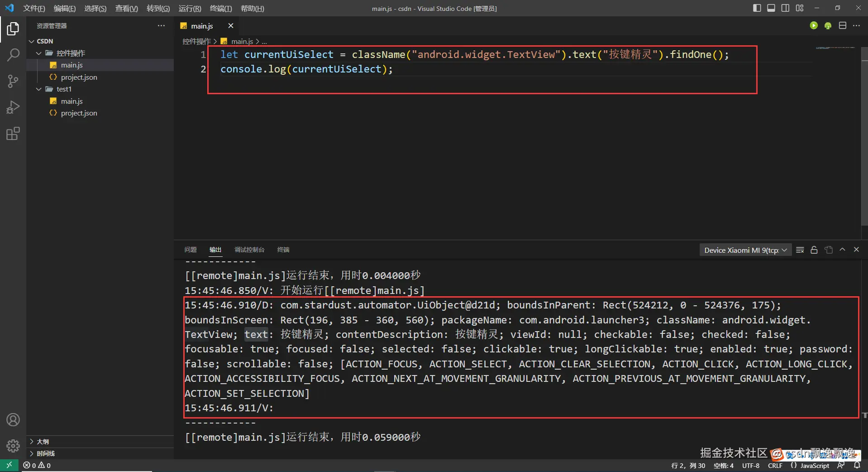Open project.json under test1 folder
Image resolution: width=868 pixels, height=472 pixels.
coord(79,113)
